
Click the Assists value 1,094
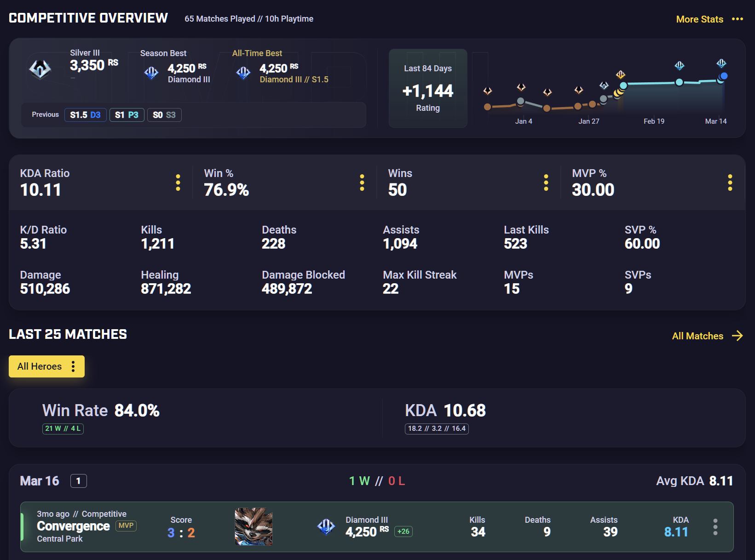click(x=400, y=244)
